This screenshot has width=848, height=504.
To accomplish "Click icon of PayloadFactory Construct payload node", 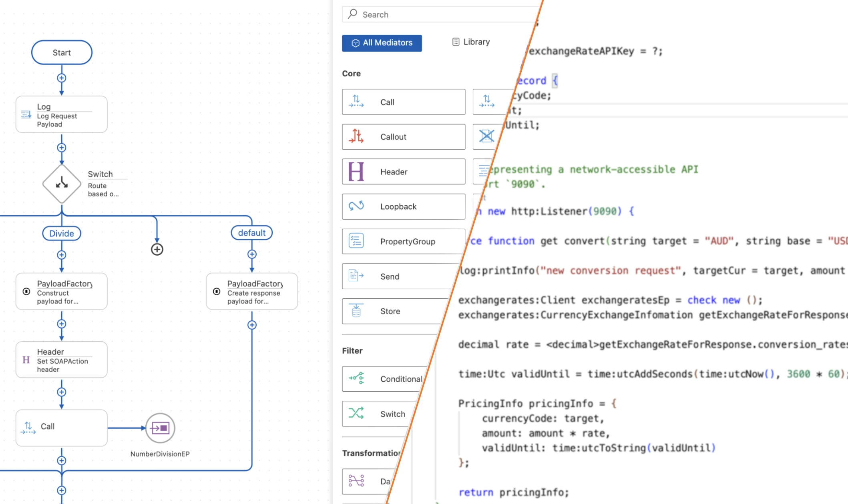I will click(x=26, y=292).
